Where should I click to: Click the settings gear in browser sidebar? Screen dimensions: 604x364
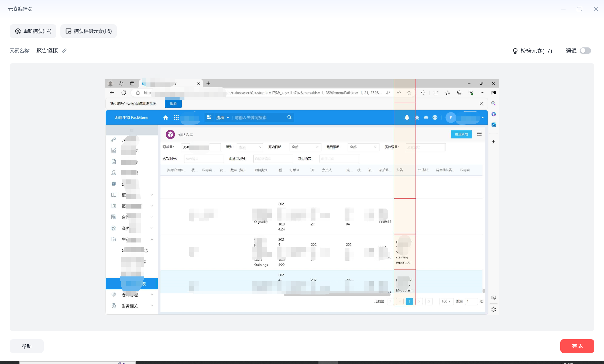click(493, 310)
